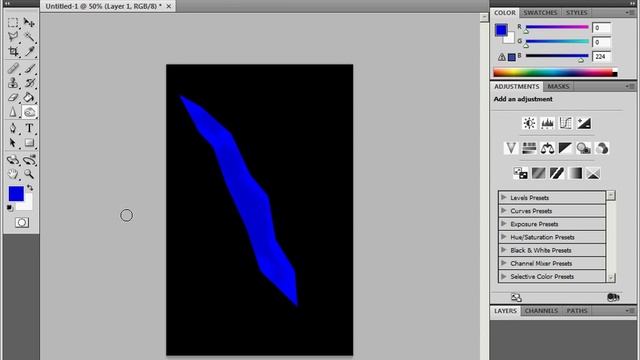This screenshot has height=360, width=640.
Task: Select the Rectangular Marquee tool
Action: (x=13, y=22)
